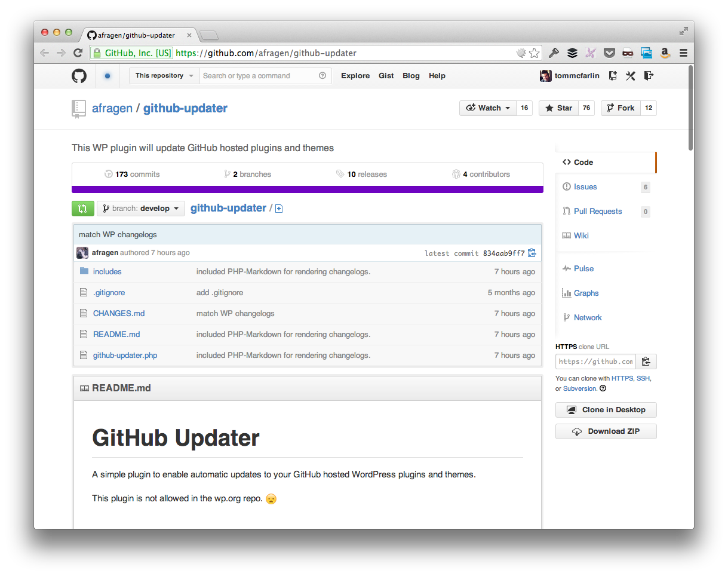
Task: Sign out using the logout door icon
Action: 649,75
